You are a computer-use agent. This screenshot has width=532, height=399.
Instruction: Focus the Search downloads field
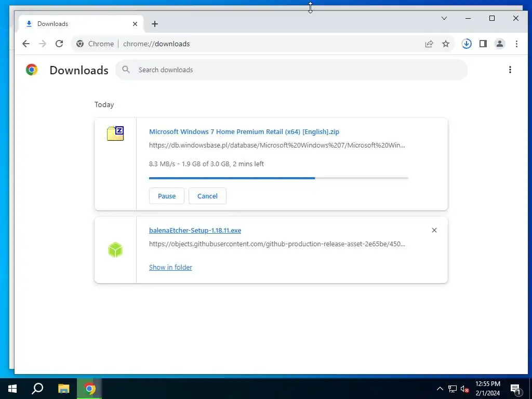pyautogui.click(x=292, y=70)
